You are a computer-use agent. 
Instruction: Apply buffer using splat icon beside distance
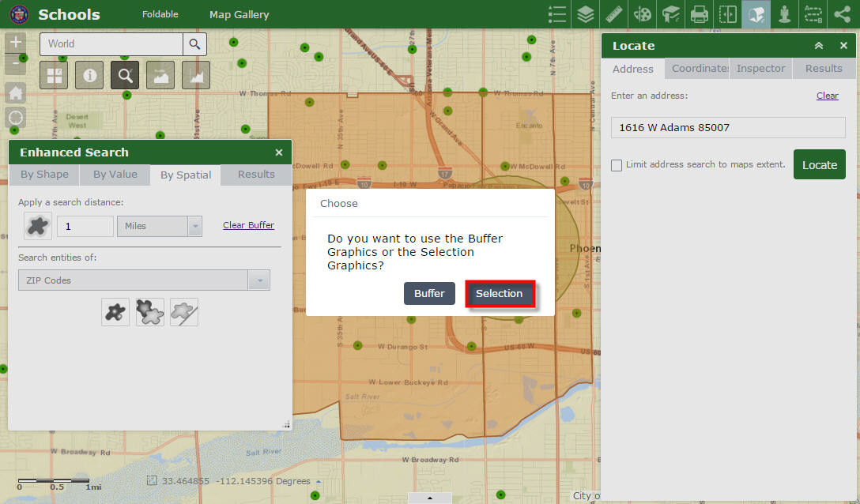tap(38, 226)
